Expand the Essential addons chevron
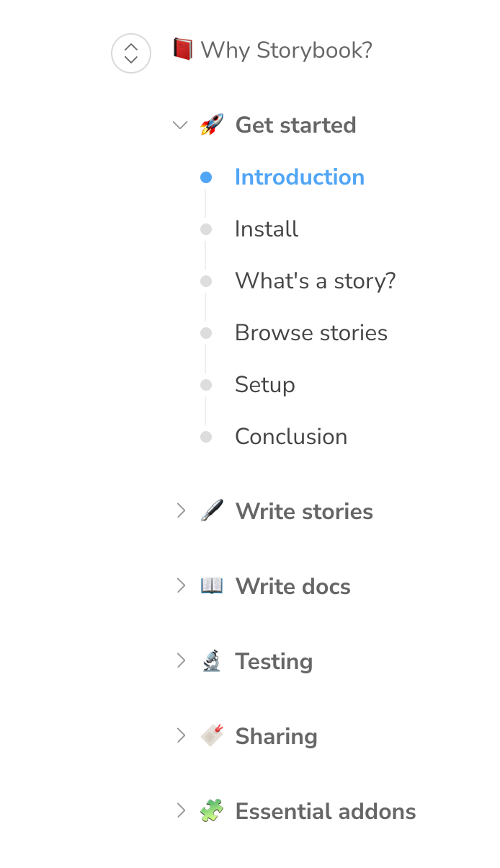Screen dimensions: 500x868 [180, 810]
